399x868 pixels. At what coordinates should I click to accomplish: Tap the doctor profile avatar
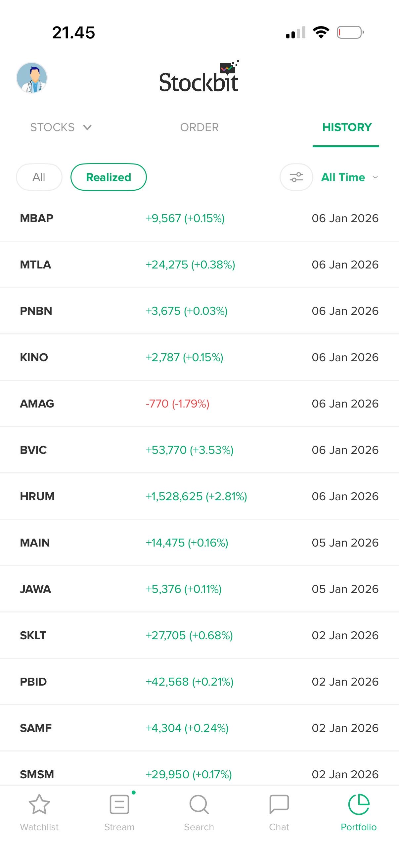[x=32, y=77]
